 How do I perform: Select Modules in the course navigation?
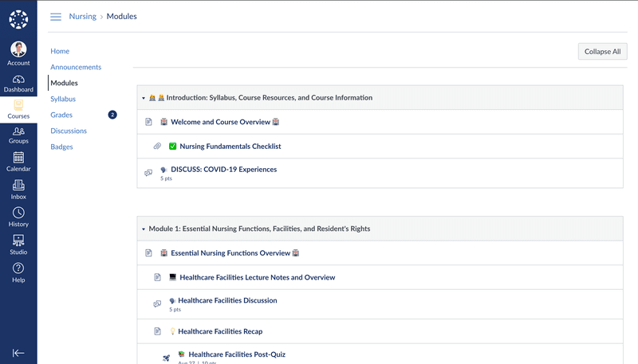coord(64,83)
